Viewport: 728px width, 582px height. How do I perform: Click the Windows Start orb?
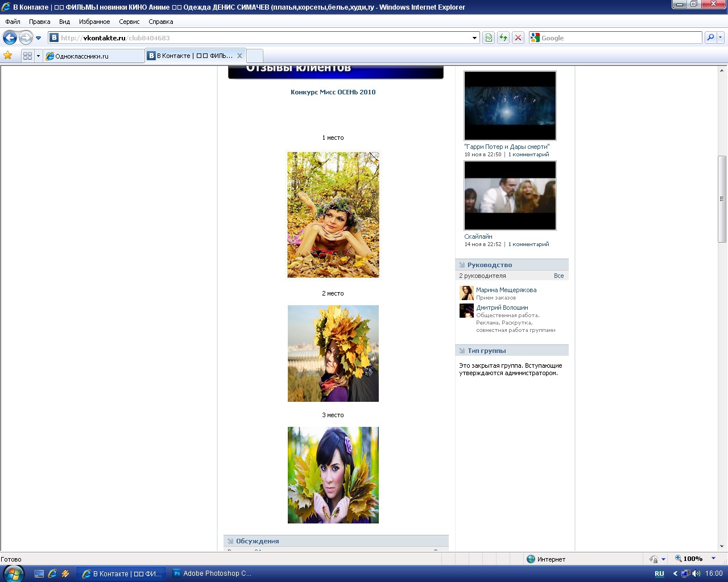coord(14,573)
